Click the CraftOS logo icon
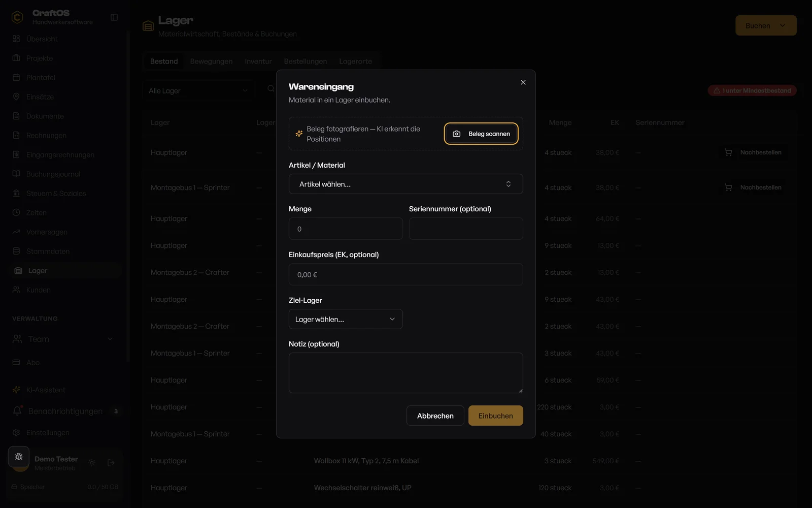812x508 pixels. point(17,17)
